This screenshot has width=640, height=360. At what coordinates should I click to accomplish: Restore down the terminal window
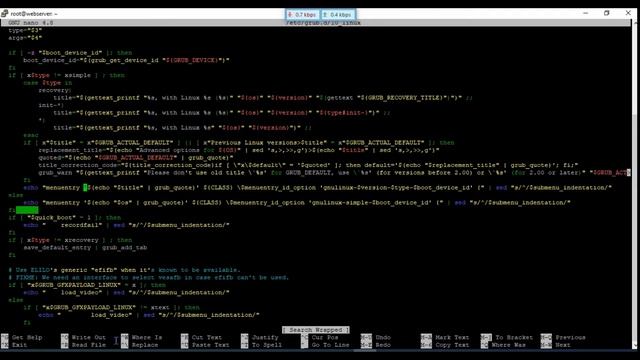tap(607, 13)
